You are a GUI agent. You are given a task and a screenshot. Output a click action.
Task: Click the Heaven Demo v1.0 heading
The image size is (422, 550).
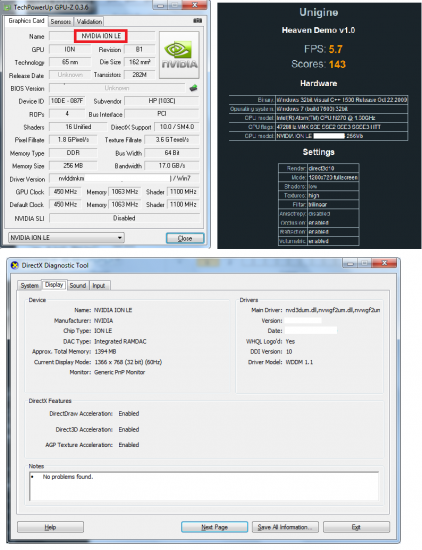coord(318,30)
